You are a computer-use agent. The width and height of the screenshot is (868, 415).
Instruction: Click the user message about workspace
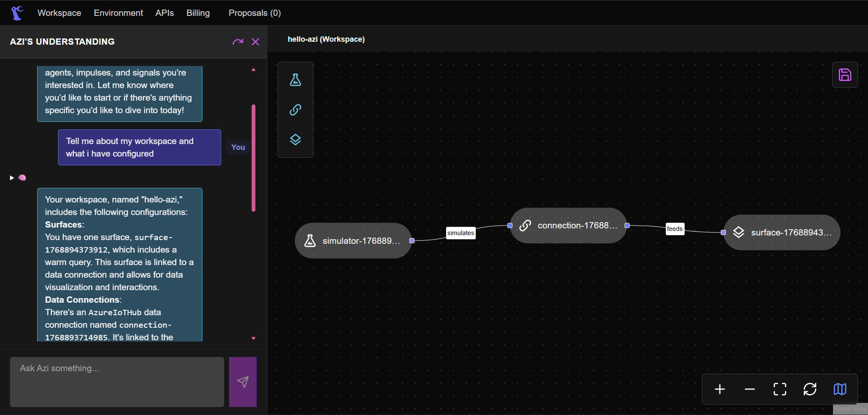139,147
